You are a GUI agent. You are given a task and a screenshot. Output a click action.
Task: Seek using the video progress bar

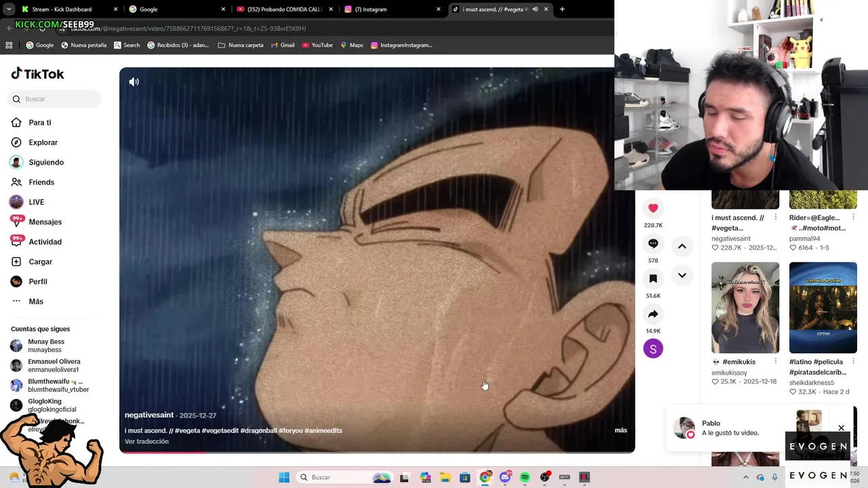click(377, 451)
